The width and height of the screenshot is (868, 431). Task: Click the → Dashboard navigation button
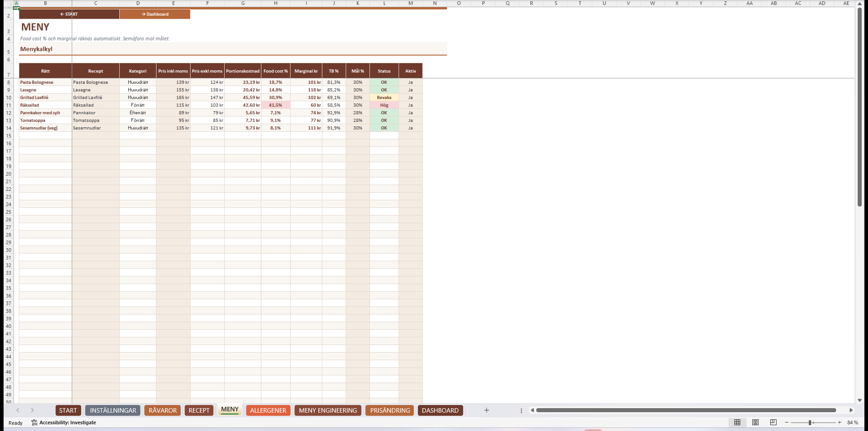coord(155,14)
